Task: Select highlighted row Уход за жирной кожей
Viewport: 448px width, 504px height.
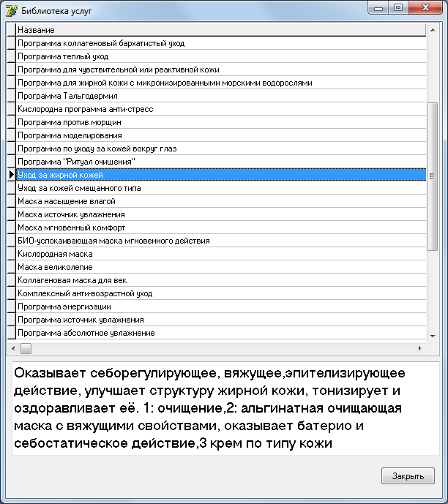Action: point(221,175)
